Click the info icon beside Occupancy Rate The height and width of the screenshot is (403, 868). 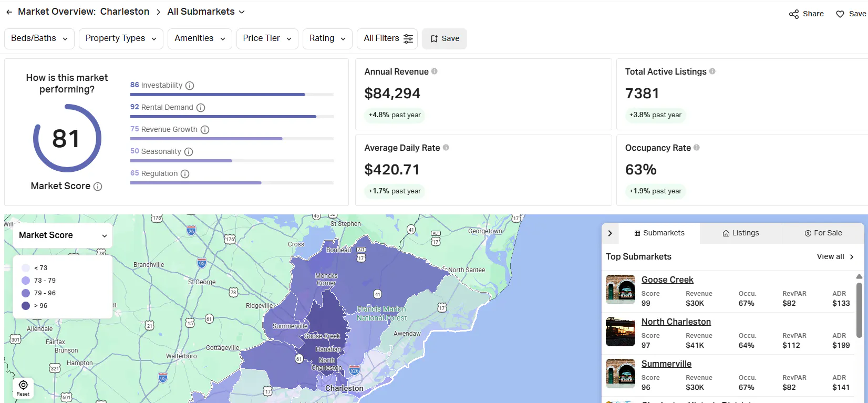tap(697, 148)
